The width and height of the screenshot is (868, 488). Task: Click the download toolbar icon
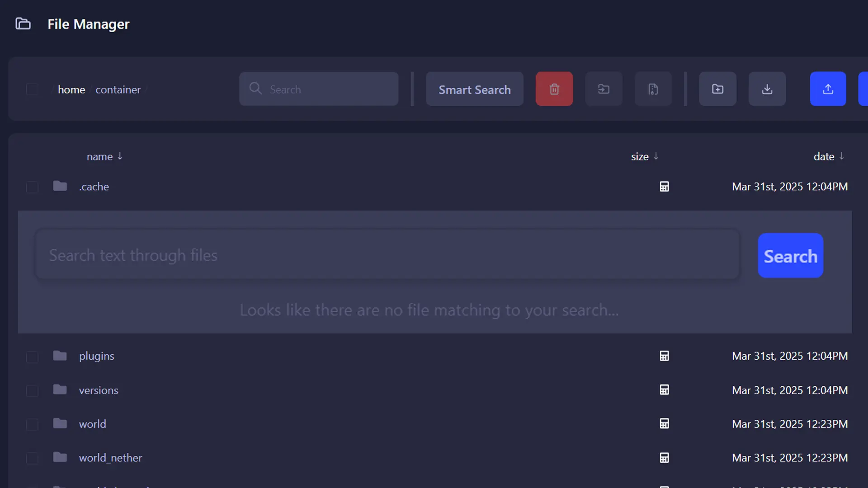tap(767, 89)
